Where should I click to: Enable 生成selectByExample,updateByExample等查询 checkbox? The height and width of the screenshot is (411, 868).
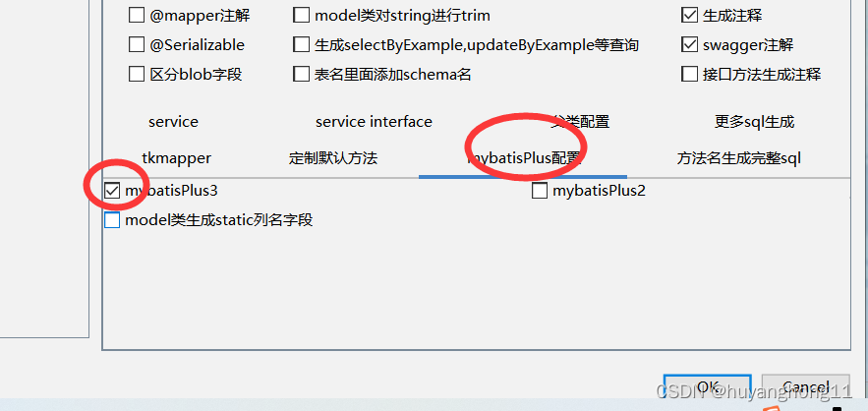[x=301, y=45]
